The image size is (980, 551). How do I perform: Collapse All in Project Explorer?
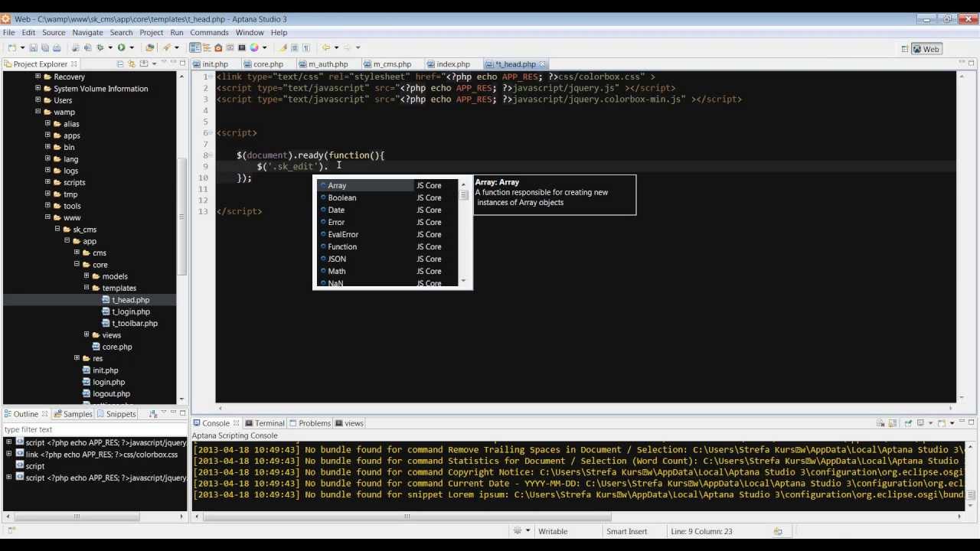120,64
